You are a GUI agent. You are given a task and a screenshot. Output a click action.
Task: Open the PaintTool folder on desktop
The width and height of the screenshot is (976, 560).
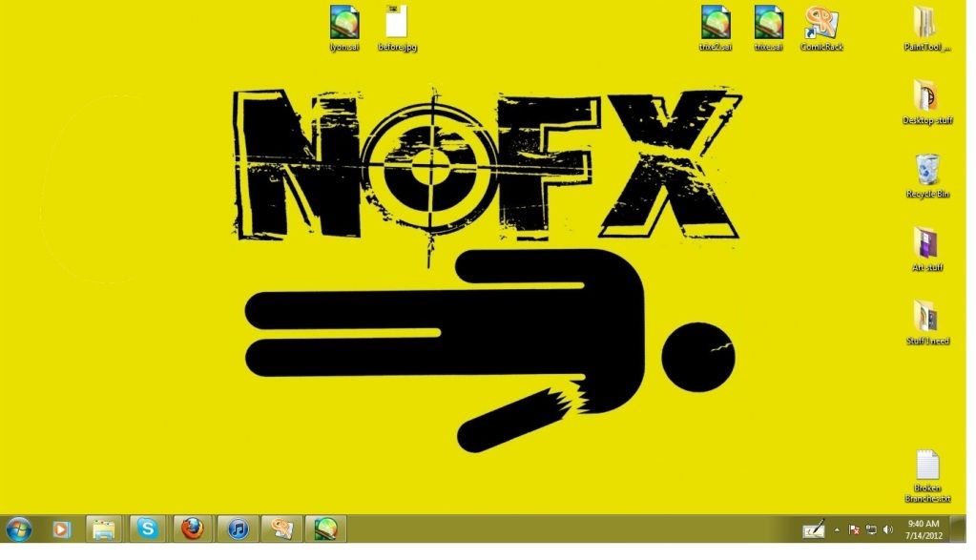926,28
